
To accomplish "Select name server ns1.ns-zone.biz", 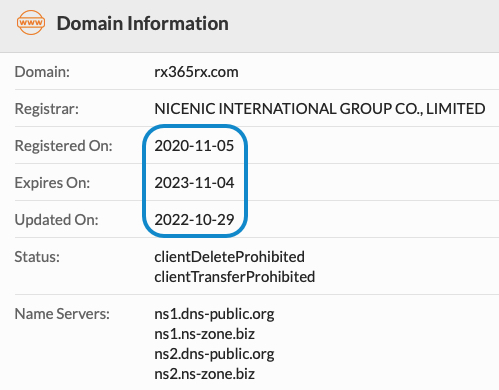I will 205,334.
